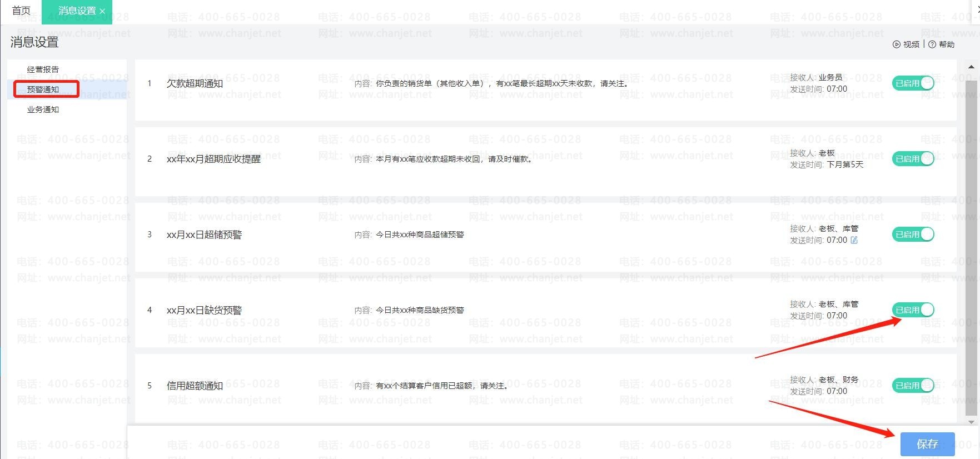The height and width of the screenshot is (459, 980).
Task: Switch off the 信用超额通知 toggle
Action: pyautogui.click(x=913, y=386)
